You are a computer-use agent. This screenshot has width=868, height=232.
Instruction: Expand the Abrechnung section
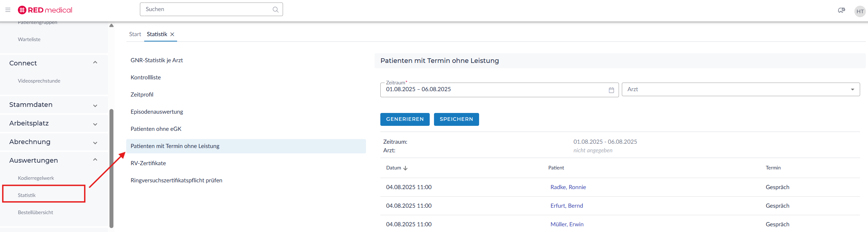tap(95, 143)
